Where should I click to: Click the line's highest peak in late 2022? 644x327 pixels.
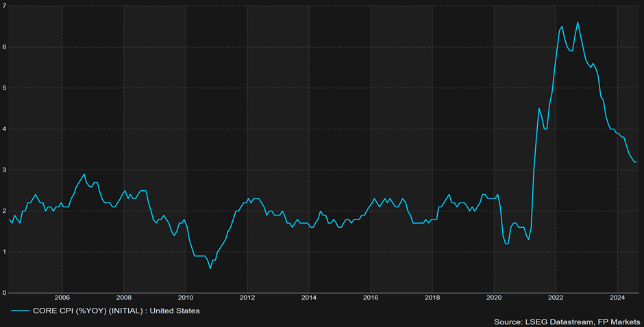tap(578, 23)
